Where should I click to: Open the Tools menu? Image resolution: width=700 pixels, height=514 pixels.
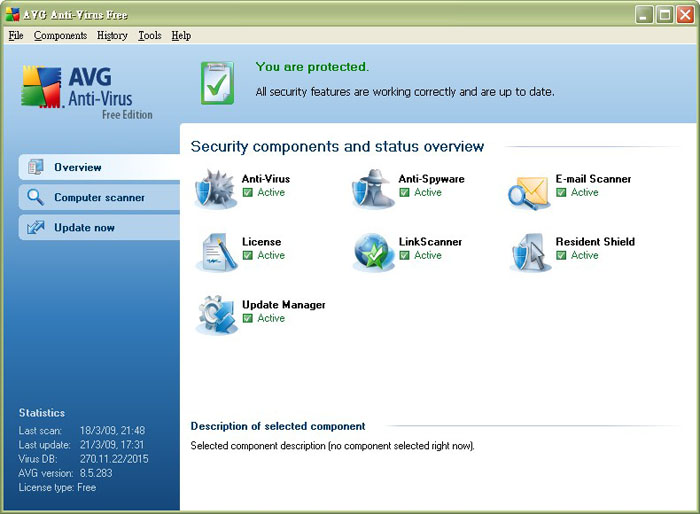(x=150, y=35)
